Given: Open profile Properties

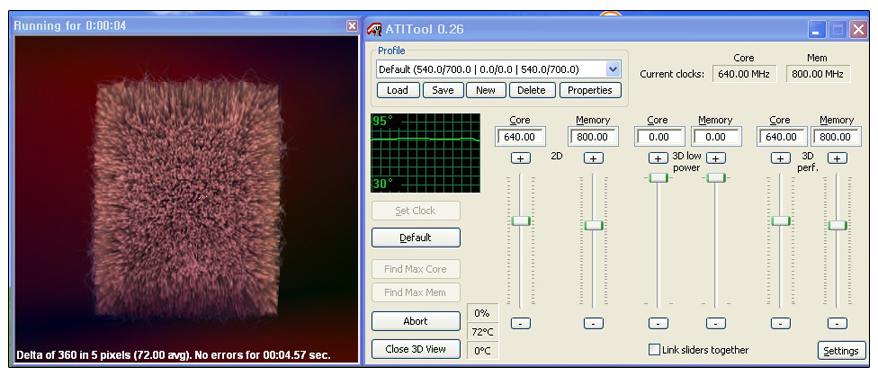Looking at the screenshot, I should (x=590, y=90).
